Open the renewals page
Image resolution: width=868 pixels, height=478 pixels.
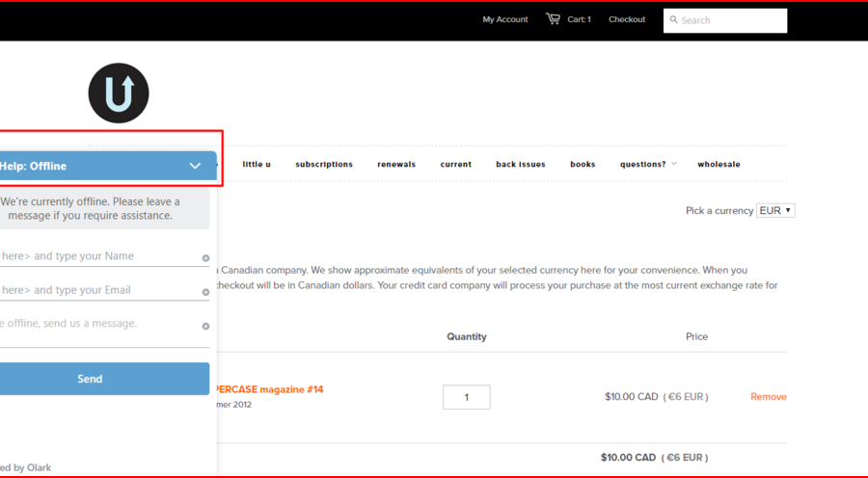click(x=396, y=165)
